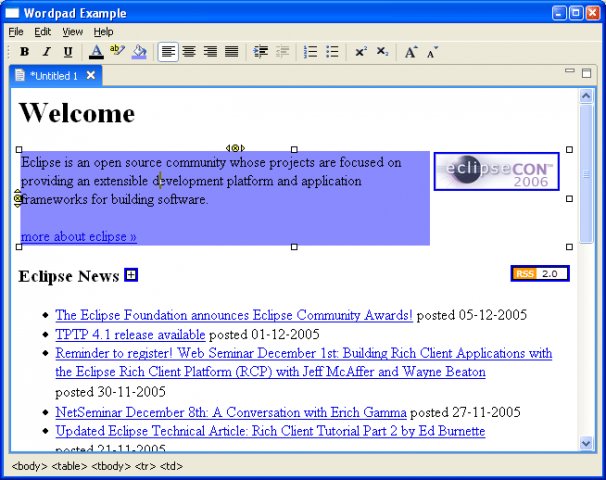606x480 pixels.
Task: Click the table's top-right resize handle
Action: 569,150
